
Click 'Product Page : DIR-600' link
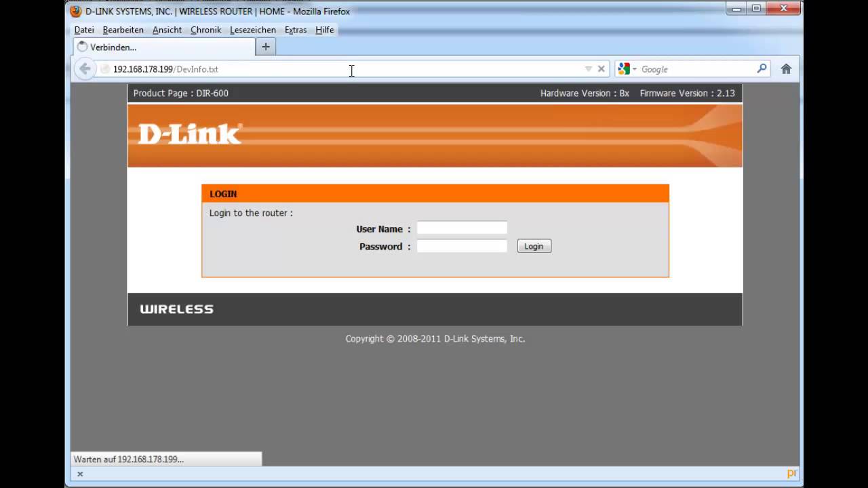pos(181,94)
